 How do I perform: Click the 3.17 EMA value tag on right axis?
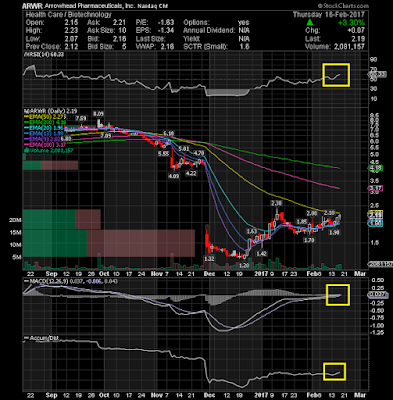(376, 188)
